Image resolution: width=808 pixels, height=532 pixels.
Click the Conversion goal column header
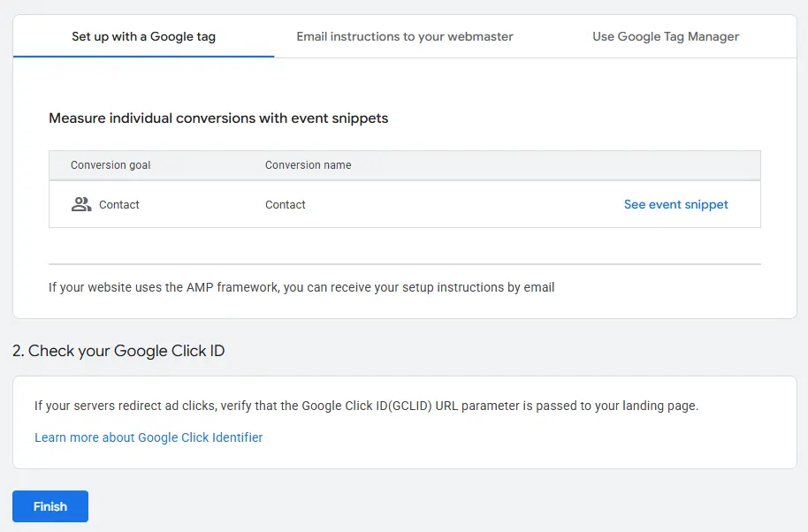pos(111,165)
